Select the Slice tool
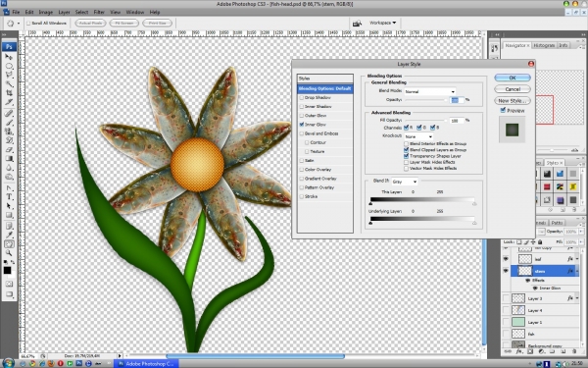Image resolution: width=588 pixels, height=368 pixels. point(9,102)
